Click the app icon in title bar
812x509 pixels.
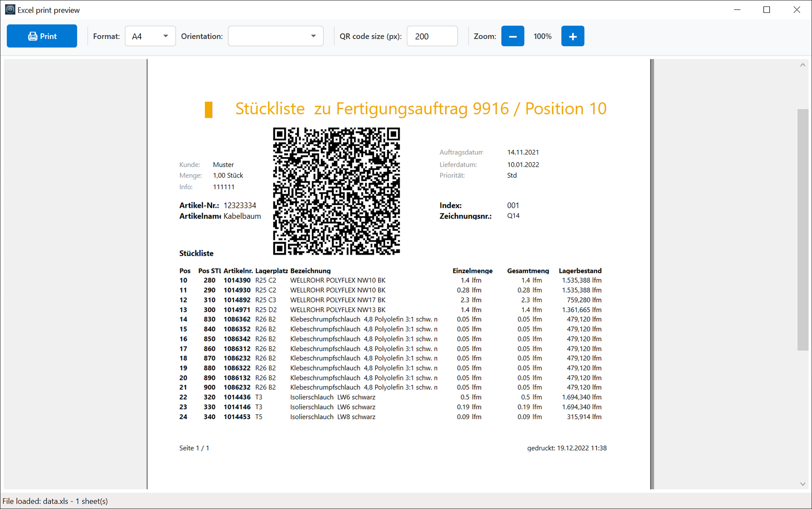[10, 9]
